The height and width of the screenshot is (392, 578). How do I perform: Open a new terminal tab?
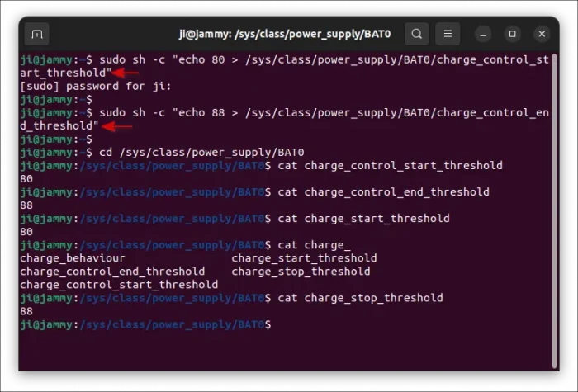36,34
